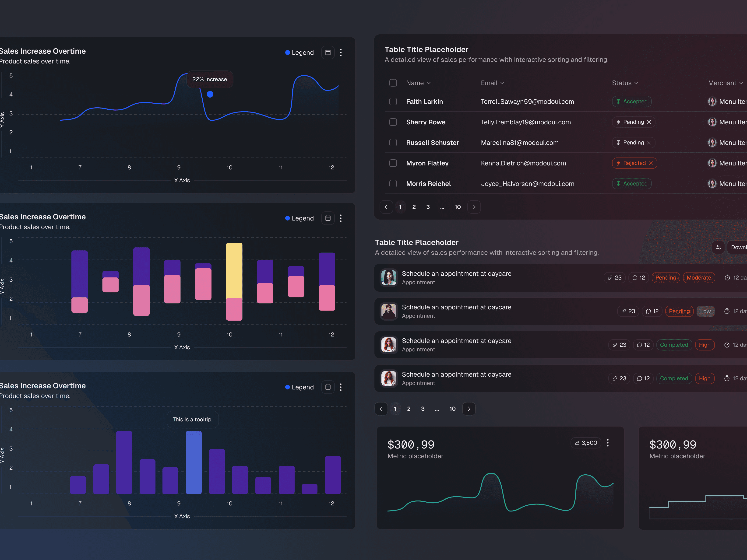The width and height of the screenshot is (747, 560).
Task: Toggle the select-all checkbox in table header
Action: coord(393,83)
